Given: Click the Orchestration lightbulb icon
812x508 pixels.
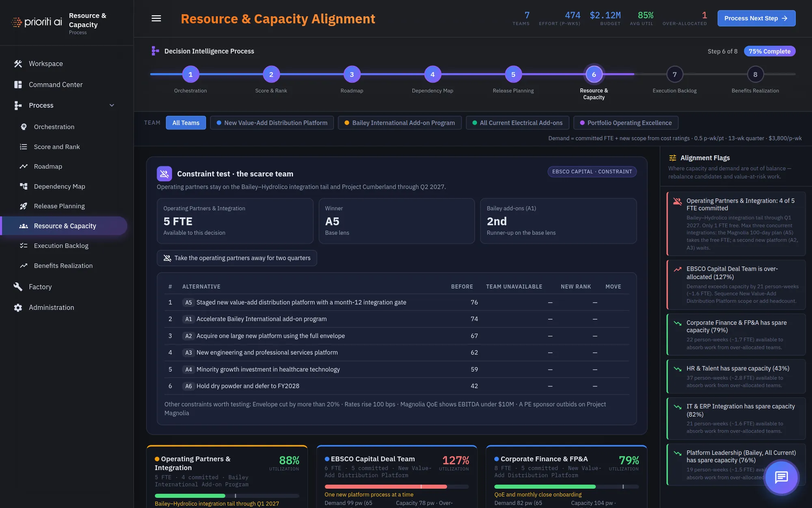Looking at the screenshot, I should pos(24,127).
